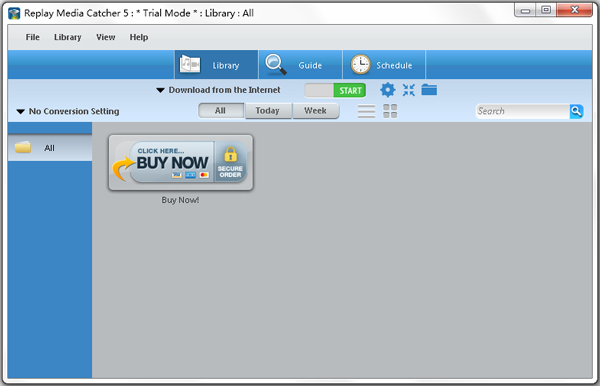Screen dimensions: 600x386
Task: Maximize the Replay Media Catcher window
Action: pos(546,10)
